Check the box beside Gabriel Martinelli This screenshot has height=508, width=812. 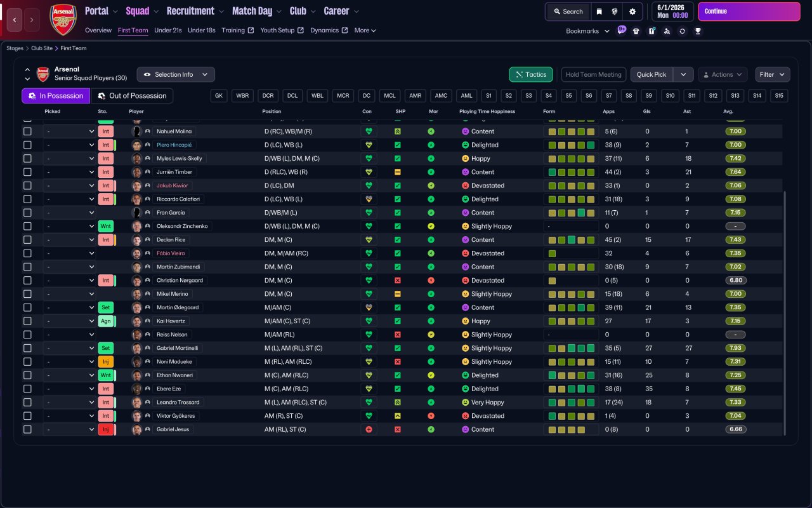point(27,348)
